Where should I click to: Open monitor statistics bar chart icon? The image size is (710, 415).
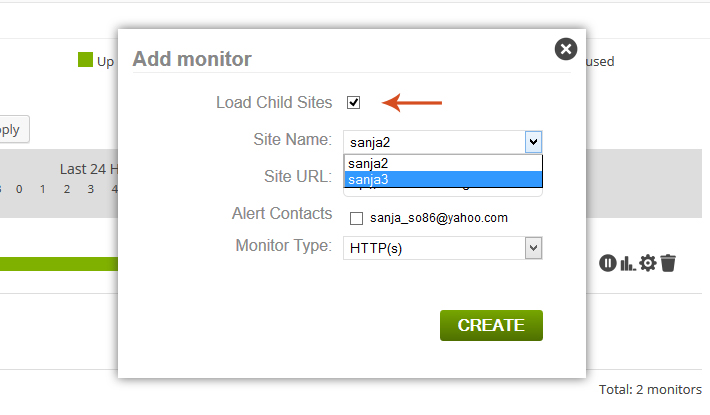click(628, 263)
